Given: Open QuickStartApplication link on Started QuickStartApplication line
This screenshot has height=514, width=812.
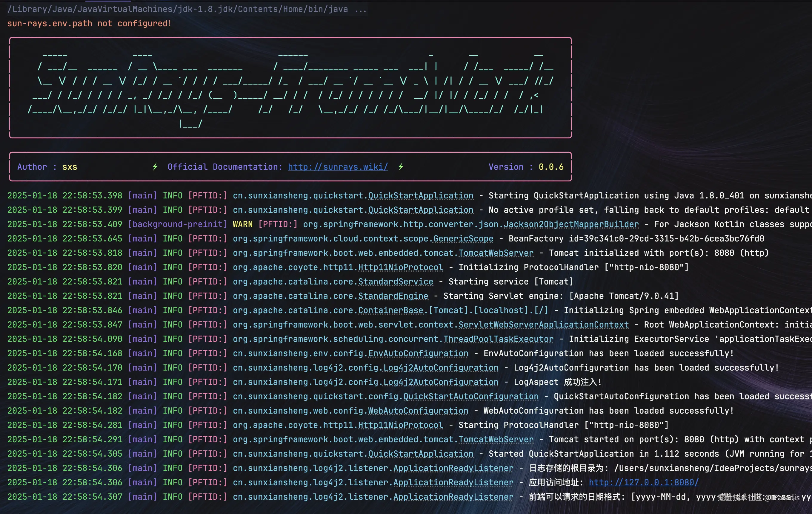Looking at the screenshot, I should click(x=421, y=454).
